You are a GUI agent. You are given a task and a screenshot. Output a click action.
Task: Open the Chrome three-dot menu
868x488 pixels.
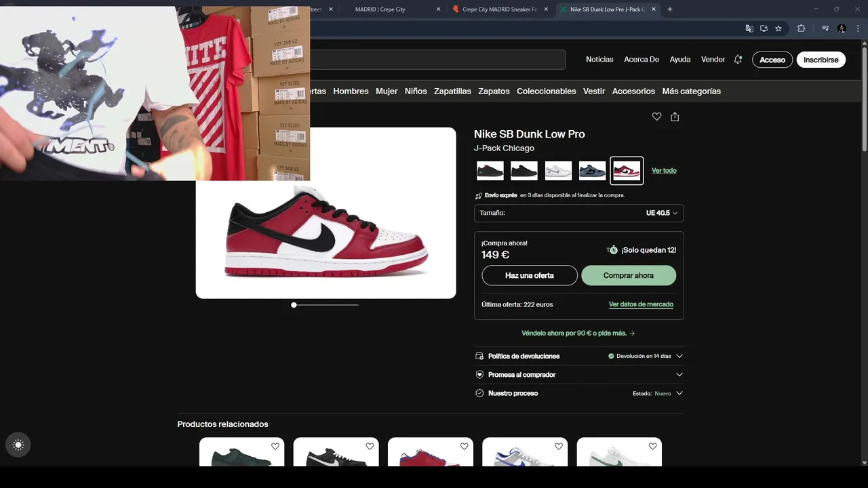tap(858, 28)
